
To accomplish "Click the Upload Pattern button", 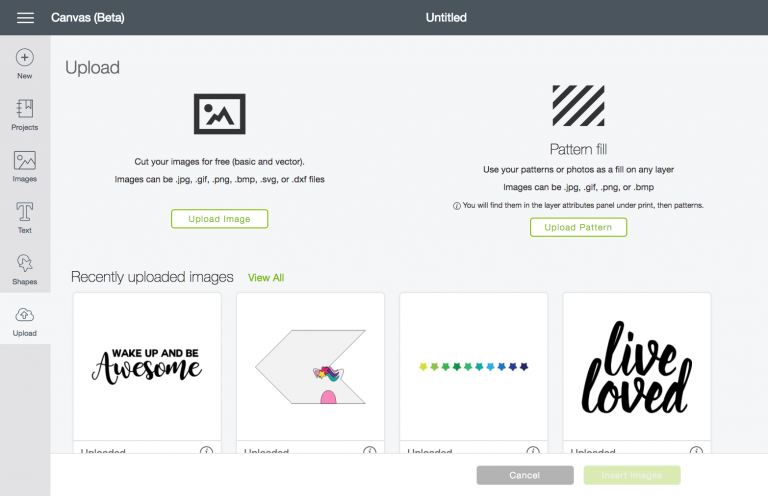I will [578, 227].
